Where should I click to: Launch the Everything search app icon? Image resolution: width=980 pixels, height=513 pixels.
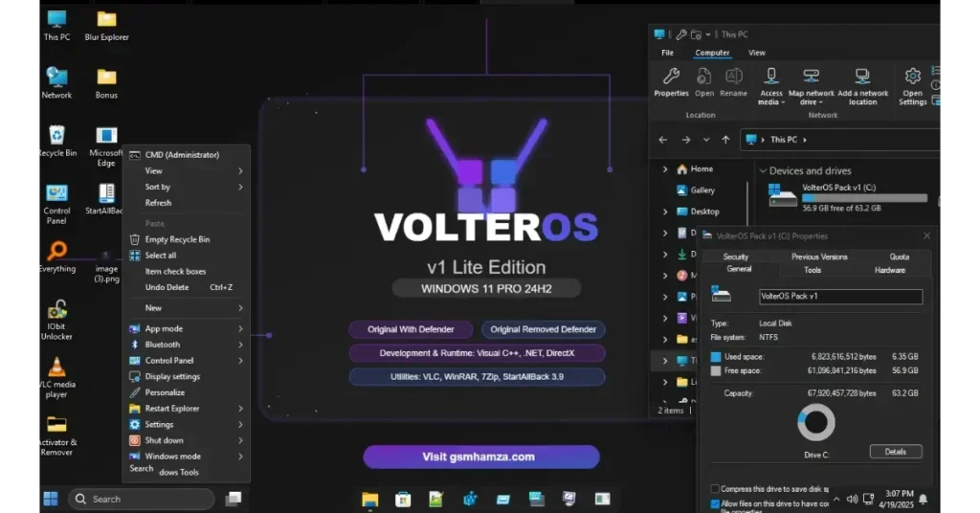point(56,256)
